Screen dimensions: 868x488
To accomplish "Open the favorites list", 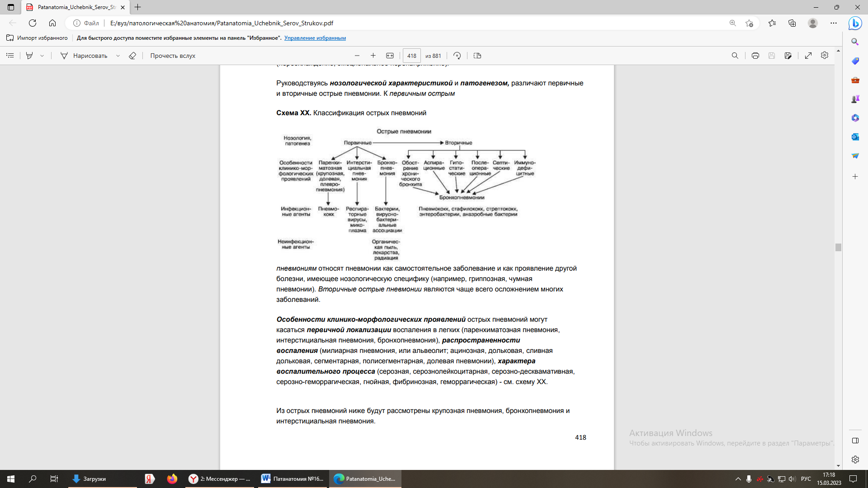I will tap(772, 23).
